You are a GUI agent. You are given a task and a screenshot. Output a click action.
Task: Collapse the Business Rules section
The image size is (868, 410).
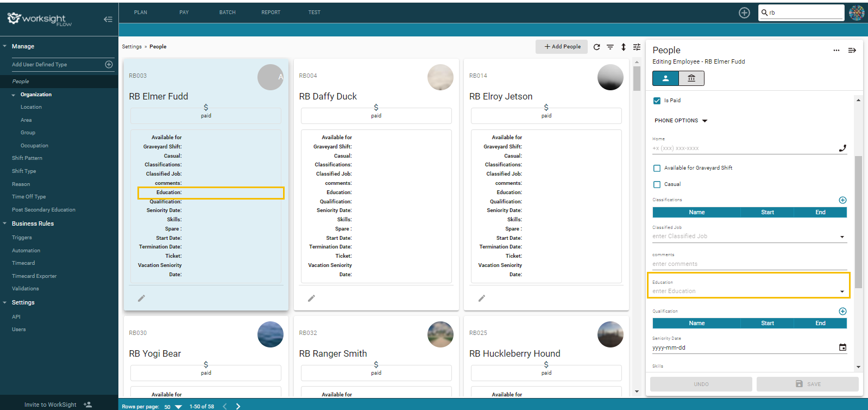pos(5,223)
